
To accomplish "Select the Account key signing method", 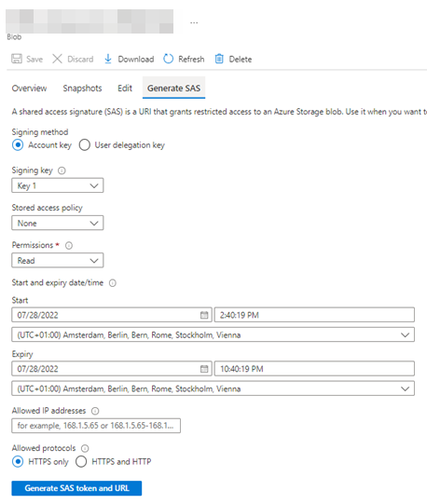I will pos(18,145).
